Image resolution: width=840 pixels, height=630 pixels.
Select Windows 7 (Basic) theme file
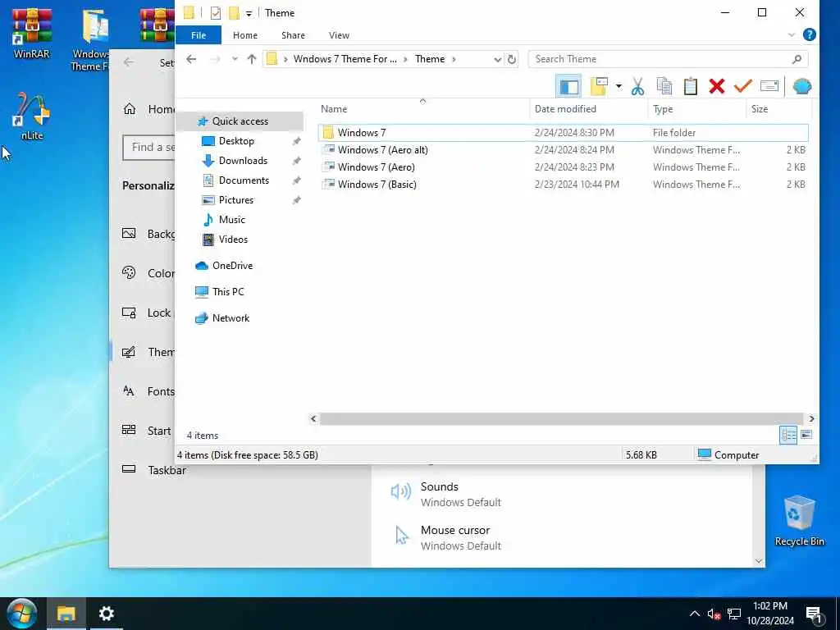click(563, 185)
